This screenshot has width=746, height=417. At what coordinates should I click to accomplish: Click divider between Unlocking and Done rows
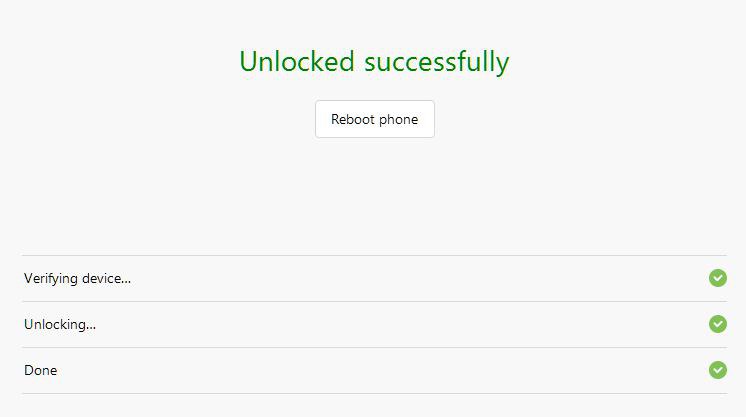click(374, 347)
